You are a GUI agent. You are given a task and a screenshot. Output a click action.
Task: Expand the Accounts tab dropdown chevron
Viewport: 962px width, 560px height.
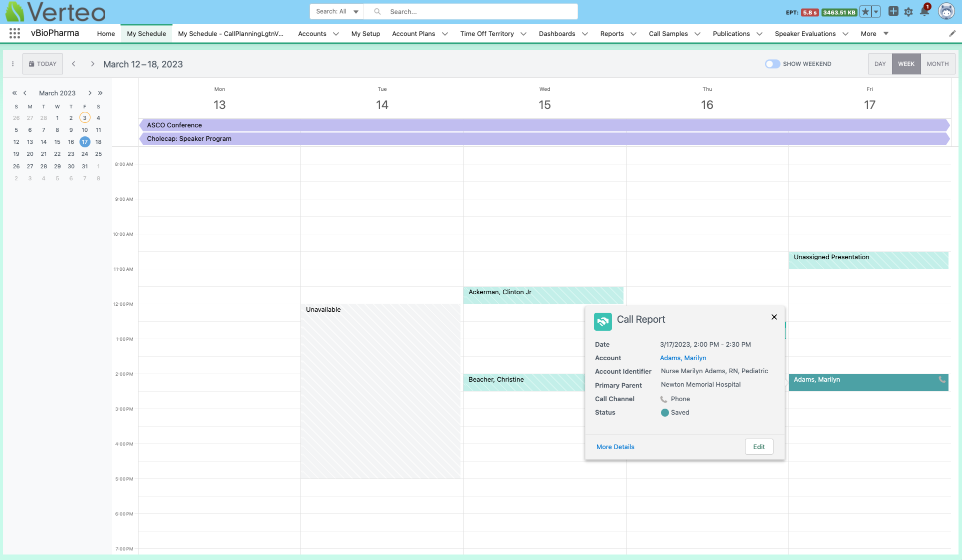[336, 34]
